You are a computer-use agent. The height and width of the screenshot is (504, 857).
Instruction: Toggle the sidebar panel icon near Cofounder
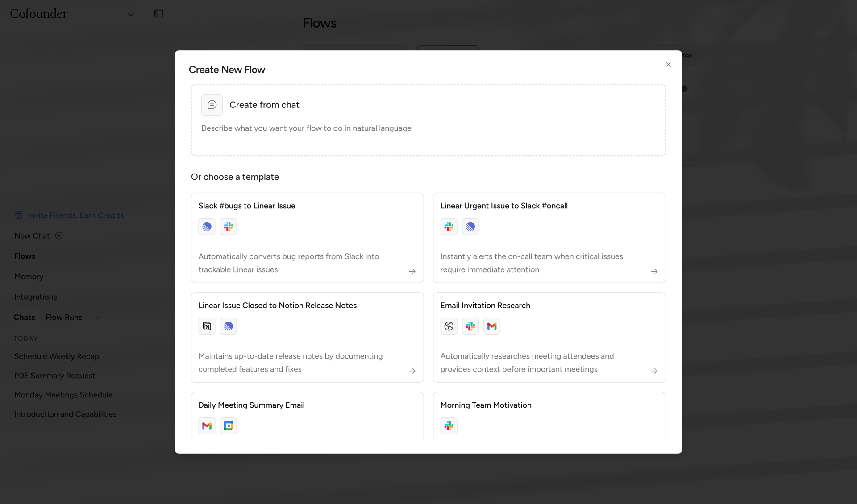(158, 13)
